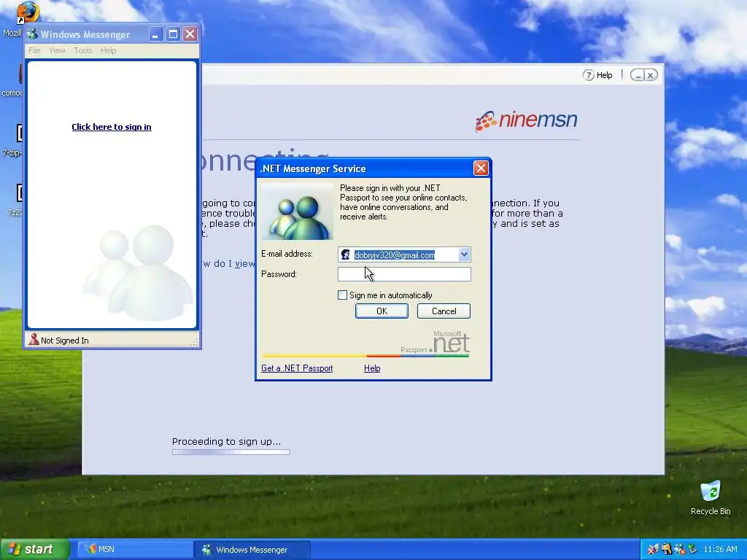The height and width of the screenshot is (560, 747).
Task: Click the Windows Messenger resize grip
Action: point(194,342)
